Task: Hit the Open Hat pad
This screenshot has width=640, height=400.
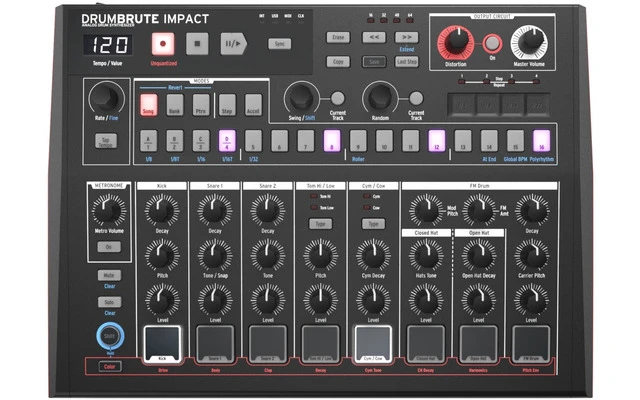Action: pos(478,344)
